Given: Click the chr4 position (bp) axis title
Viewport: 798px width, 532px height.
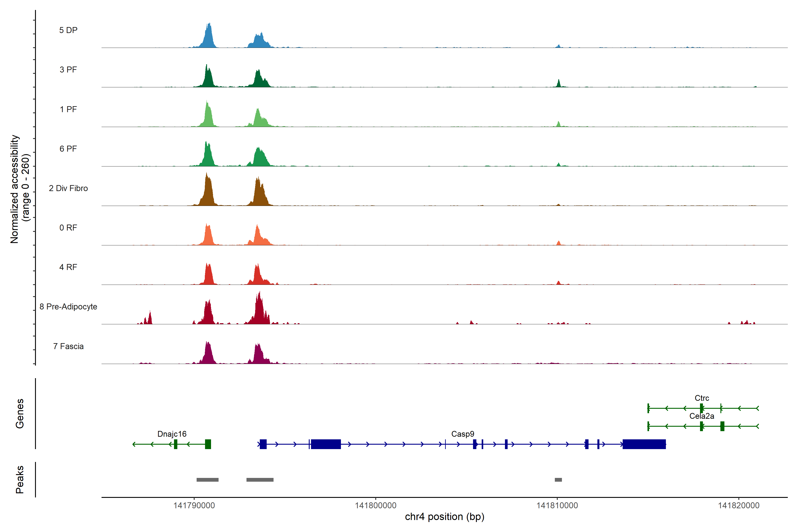Looking at the screenshot, I should [x=444, y=517].
